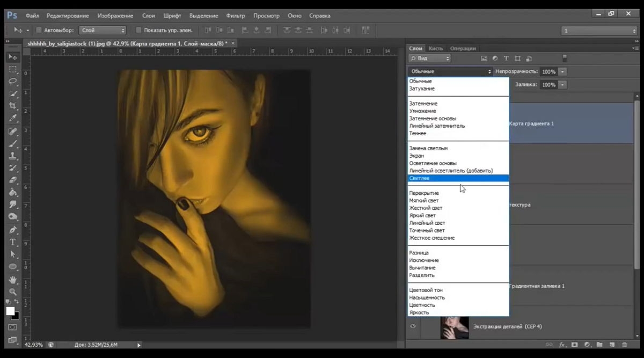Select the Zoom tool
Image resolution: width=644 pixels, height=358 pixels.
13,293
